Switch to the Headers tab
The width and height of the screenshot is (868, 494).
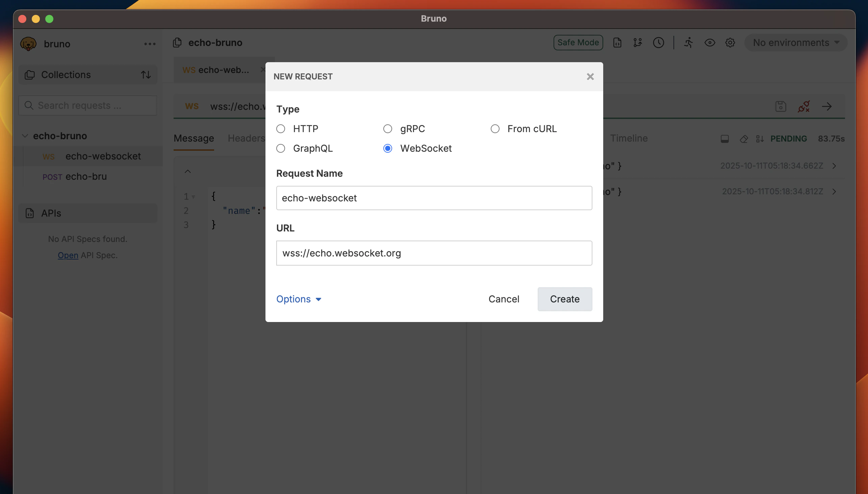(247, 138)
